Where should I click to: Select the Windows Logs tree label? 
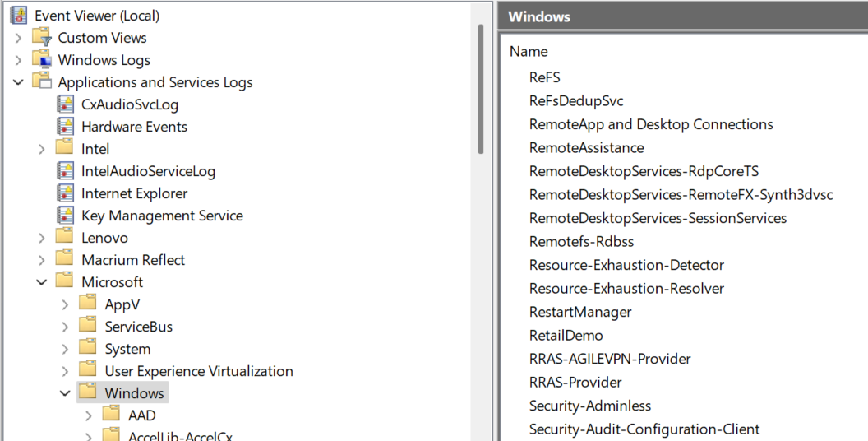pos(104,60)
